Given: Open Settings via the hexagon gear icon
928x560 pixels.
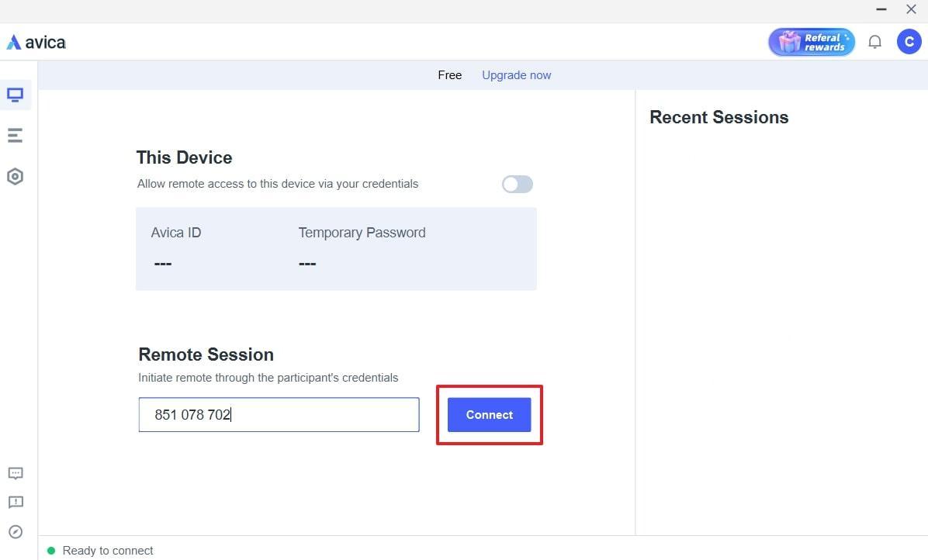Looking at the screenshot, I should pos(16,176).
